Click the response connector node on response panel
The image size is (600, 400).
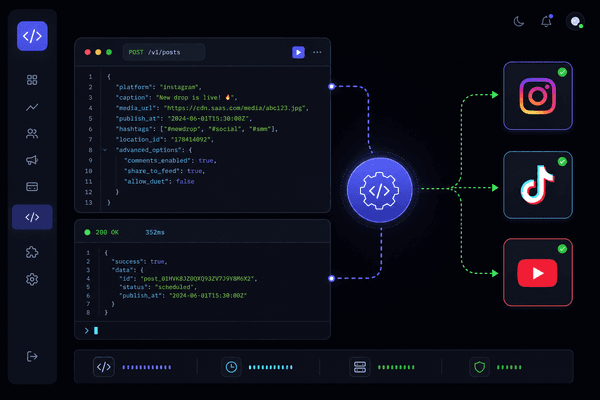[x=332, y=278]
